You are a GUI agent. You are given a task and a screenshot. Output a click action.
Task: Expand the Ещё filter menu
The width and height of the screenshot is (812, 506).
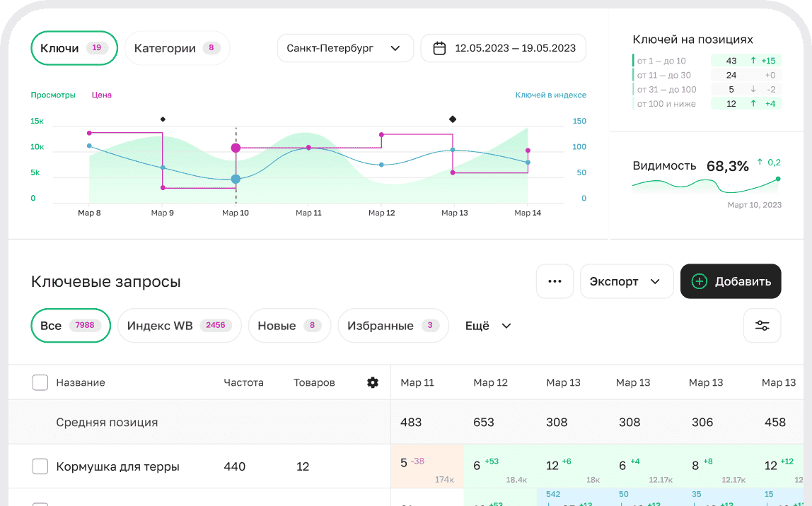(487, 326)
